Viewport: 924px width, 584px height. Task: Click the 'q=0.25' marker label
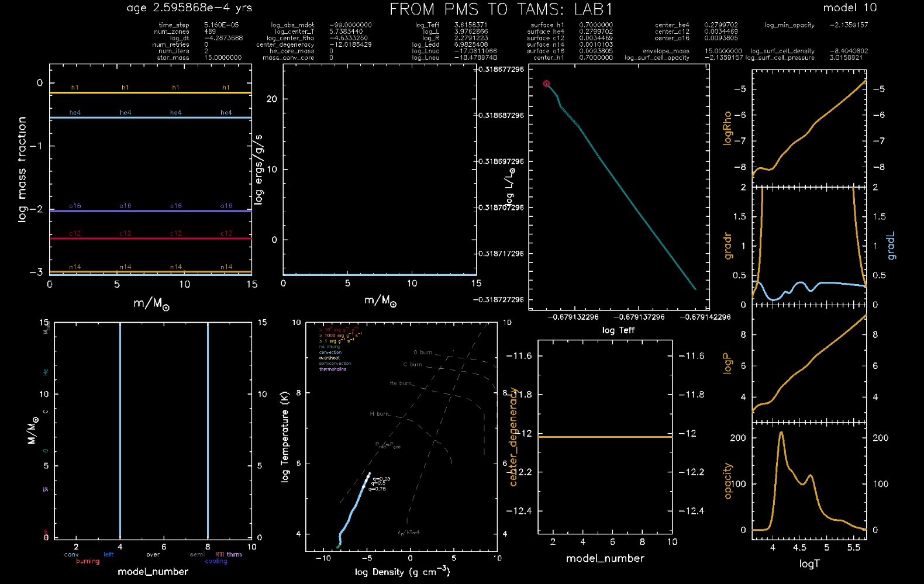pyautogui.click(x=381, y=479)
